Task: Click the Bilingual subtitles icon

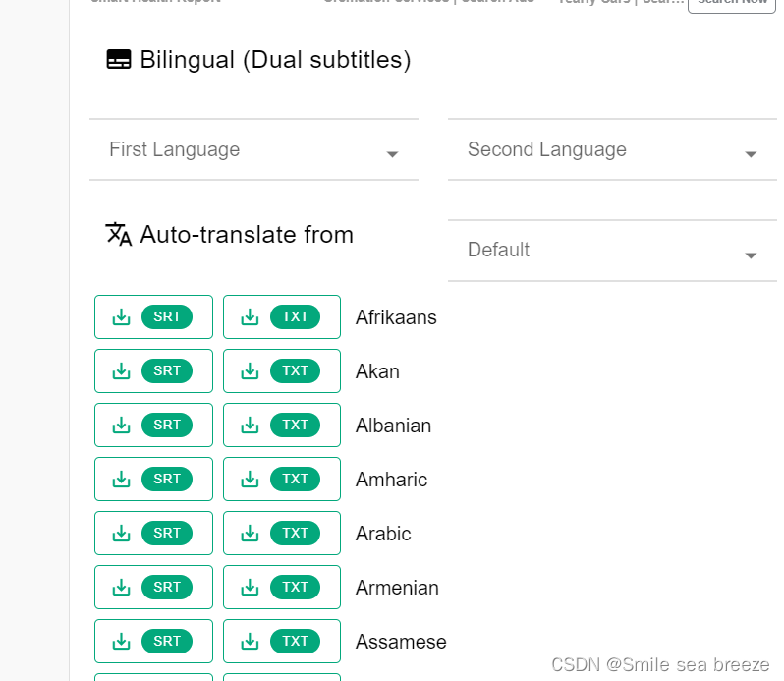Action: [119, 59]
